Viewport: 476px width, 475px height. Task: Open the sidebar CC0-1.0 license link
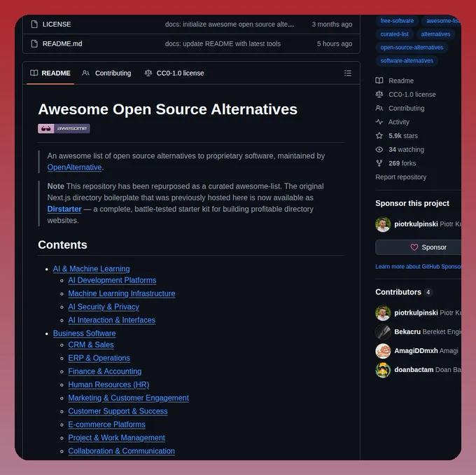pos(412,94)
